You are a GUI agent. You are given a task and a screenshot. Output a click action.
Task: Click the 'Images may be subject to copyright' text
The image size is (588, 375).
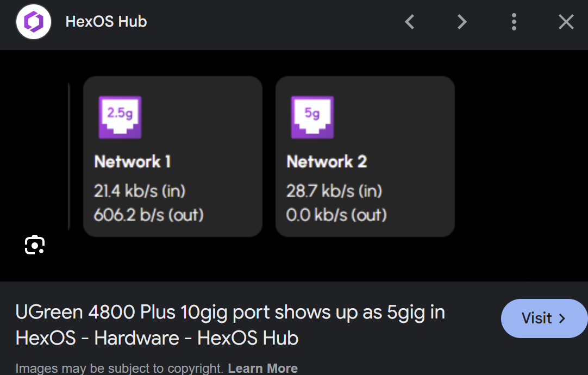point(120,368)
